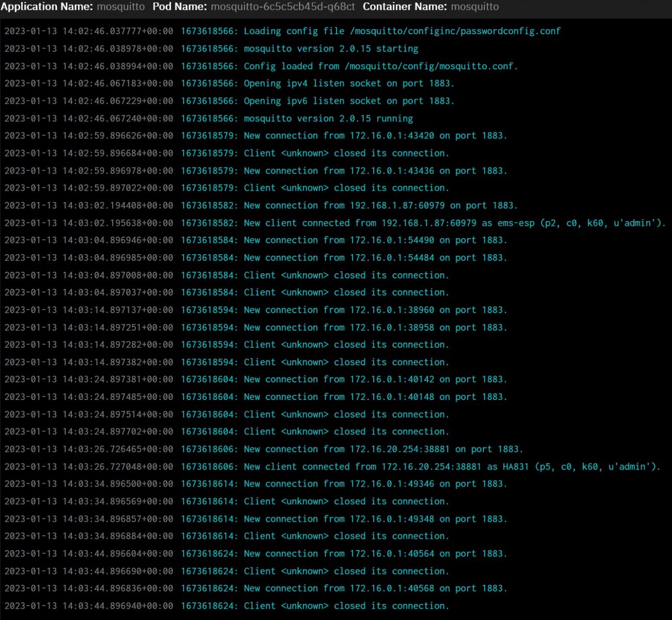Screen dimensions: 672x620
Task: Select the new connection line from 172.16.0.1:38960
Action: pyautogui.click(x=256, y=309)
